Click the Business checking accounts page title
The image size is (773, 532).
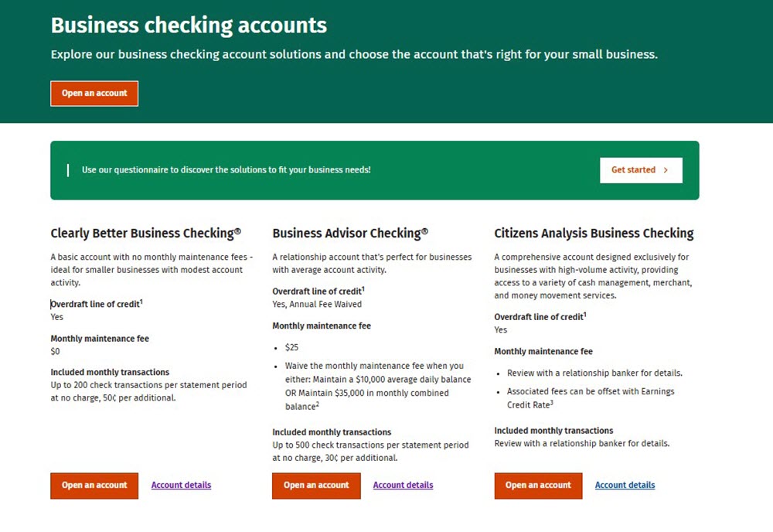pos(189,26)
